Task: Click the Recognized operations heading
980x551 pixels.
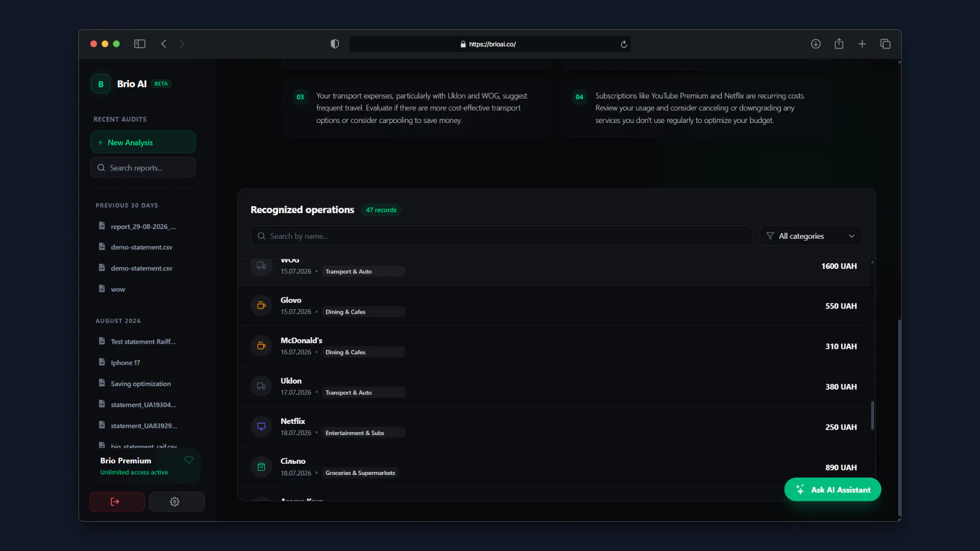Action: click(x=302, y=210)
